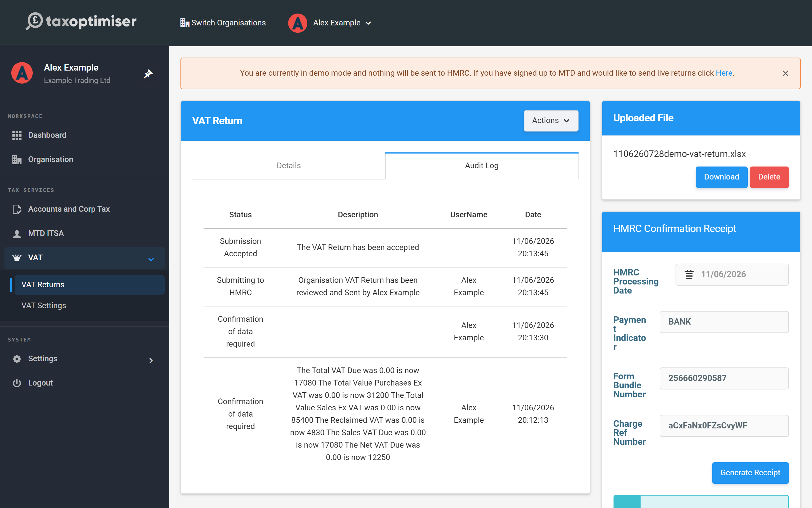Click the file name 1106260728demo-vat-return.xlsx
812x508 pixels.
click(x=679, y=154)
